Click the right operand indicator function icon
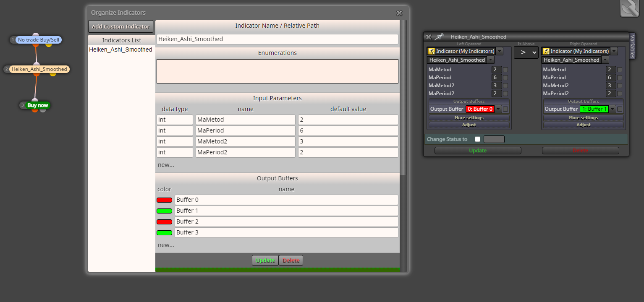 [546, 51]
